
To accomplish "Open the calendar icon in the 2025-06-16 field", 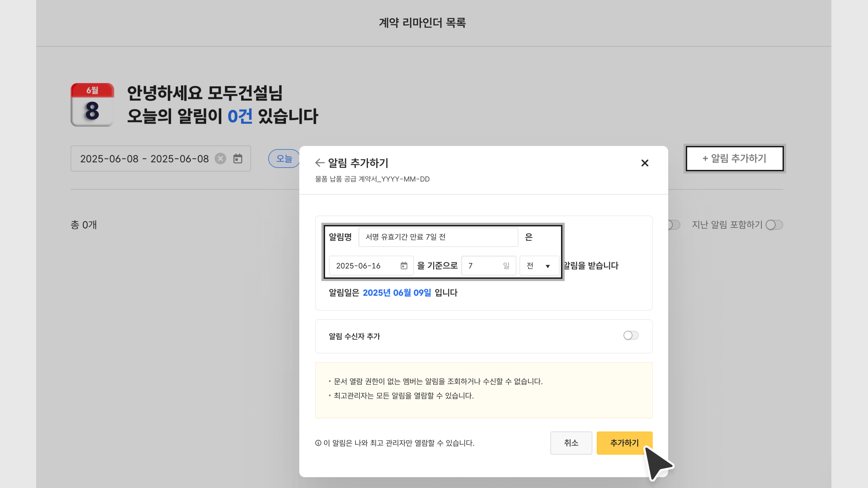I will coord(404,266).
